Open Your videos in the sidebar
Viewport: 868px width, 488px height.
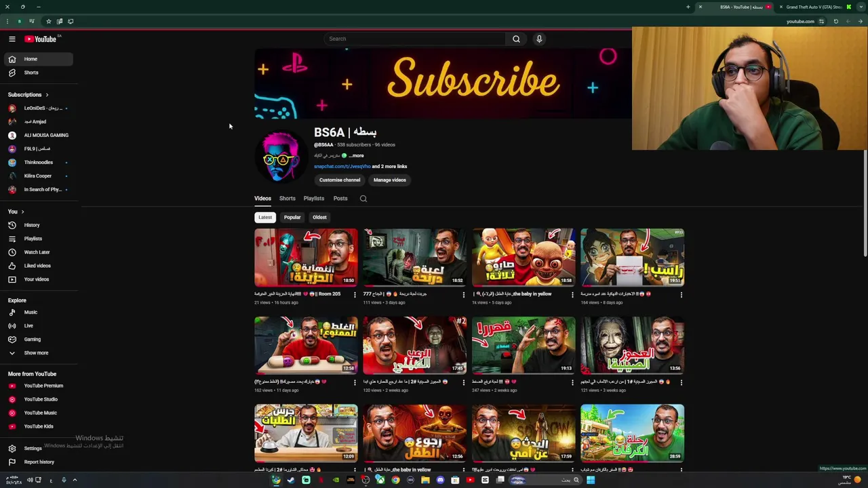coord(37,279)
